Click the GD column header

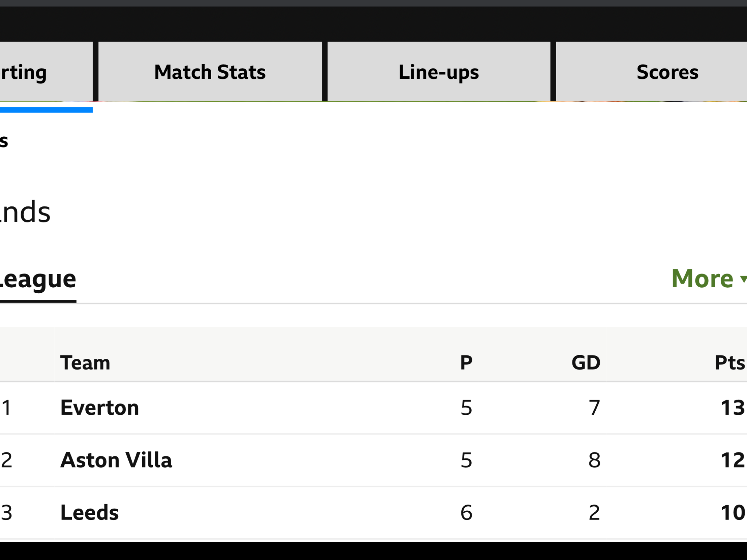(x=586, y=363)
